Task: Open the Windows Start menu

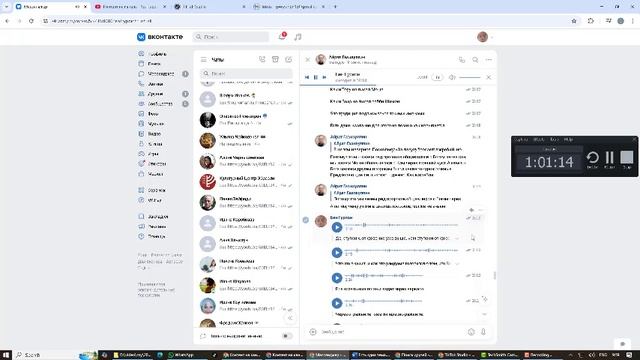Action: 6,355
